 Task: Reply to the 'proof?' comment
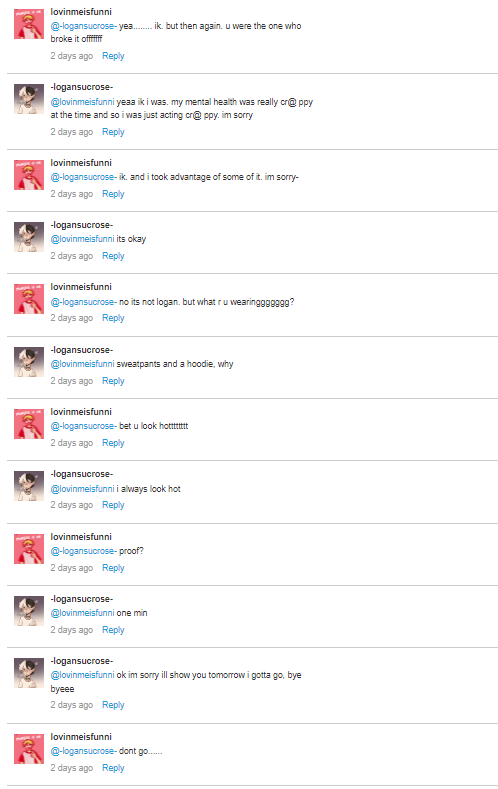pyautogui.click(x=113, y=568)
